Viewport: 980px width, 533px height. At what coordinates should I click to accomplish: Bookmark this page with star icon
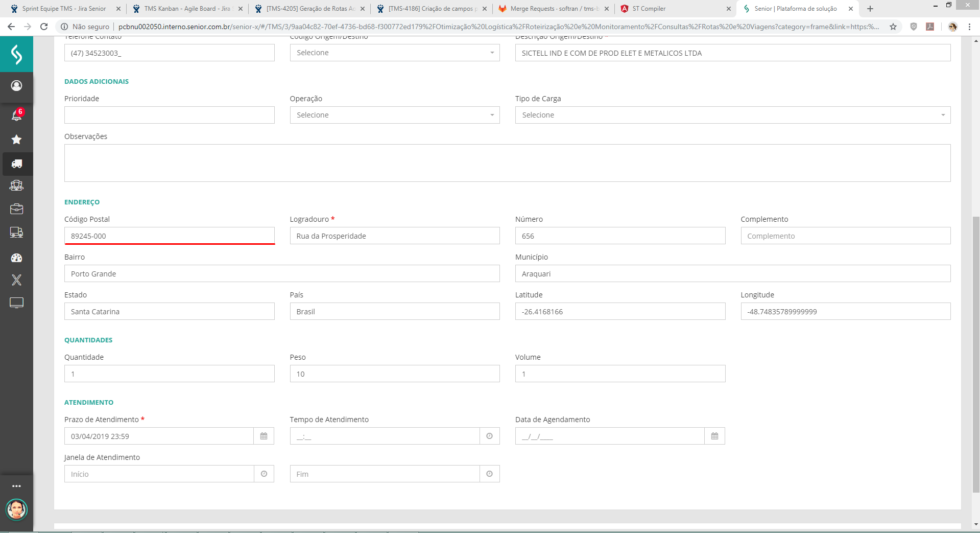pyautogui.click(x=893, y=27)
